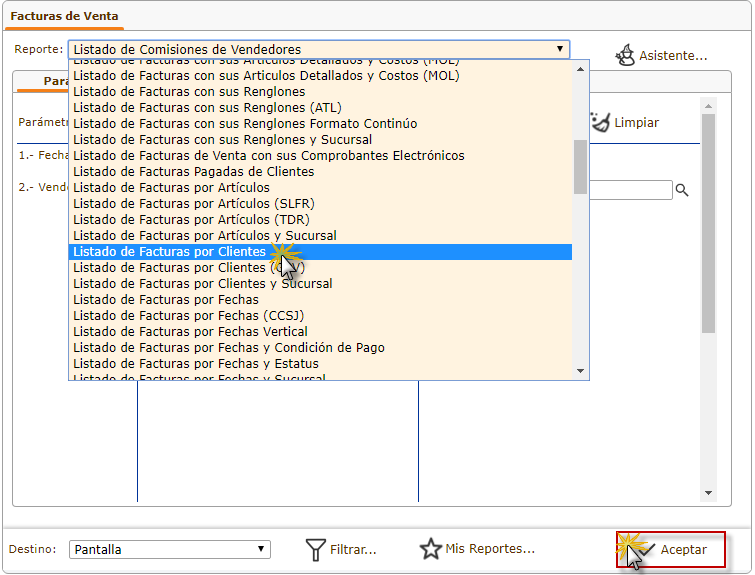Viewport: 755px width, 575px height.
Task: Click the Aceptar button
Action: point(671,549)
